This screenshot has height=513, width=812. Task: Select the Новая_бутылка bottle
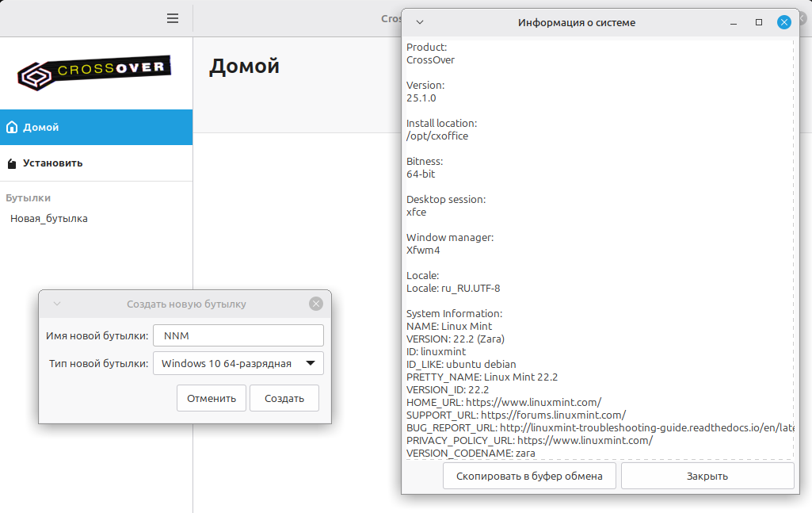pyautogui.click(x=49, y=218)
